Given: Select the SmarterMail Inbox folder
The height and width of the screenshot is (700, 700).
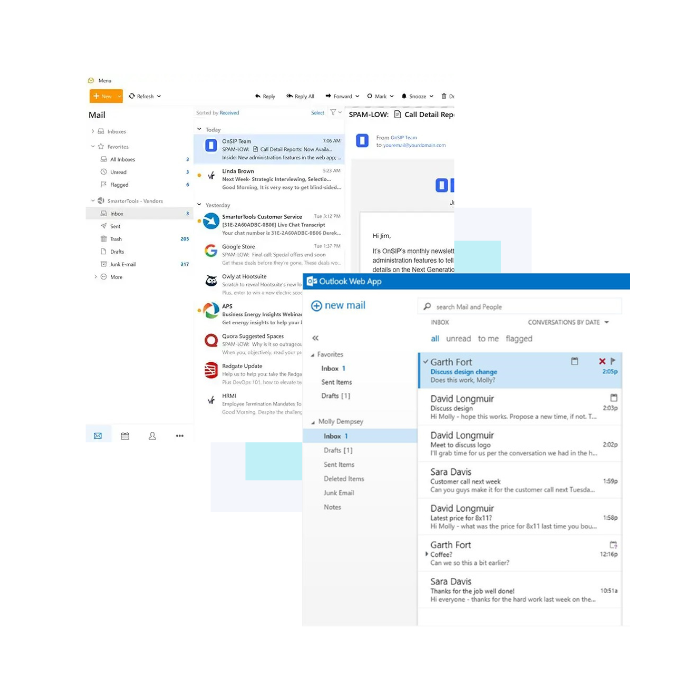Looking at the screenshot, I should tap(139, 213).
